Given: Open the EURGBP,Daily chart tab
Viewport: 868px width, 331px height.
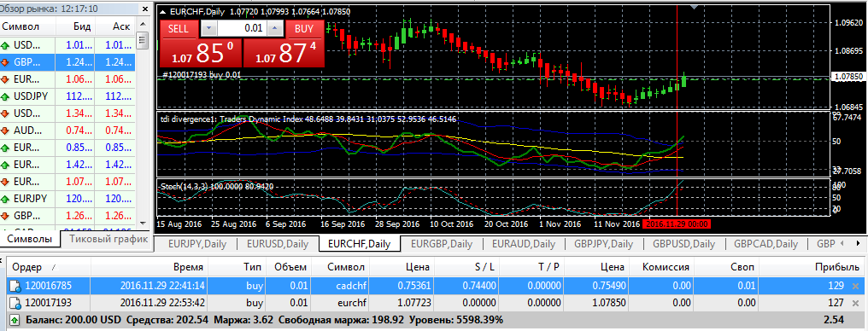Looking at the screenshot, I should coord(441,244).
